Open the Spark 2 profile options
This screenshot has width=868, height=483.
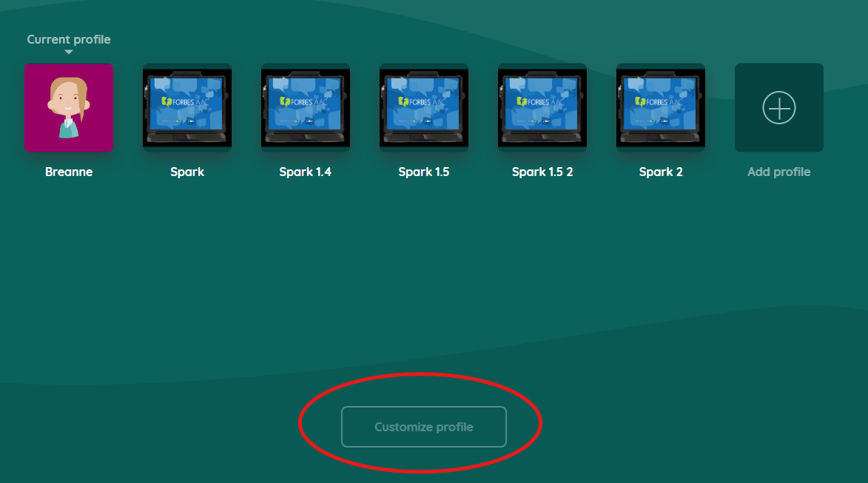coord(661,107)
